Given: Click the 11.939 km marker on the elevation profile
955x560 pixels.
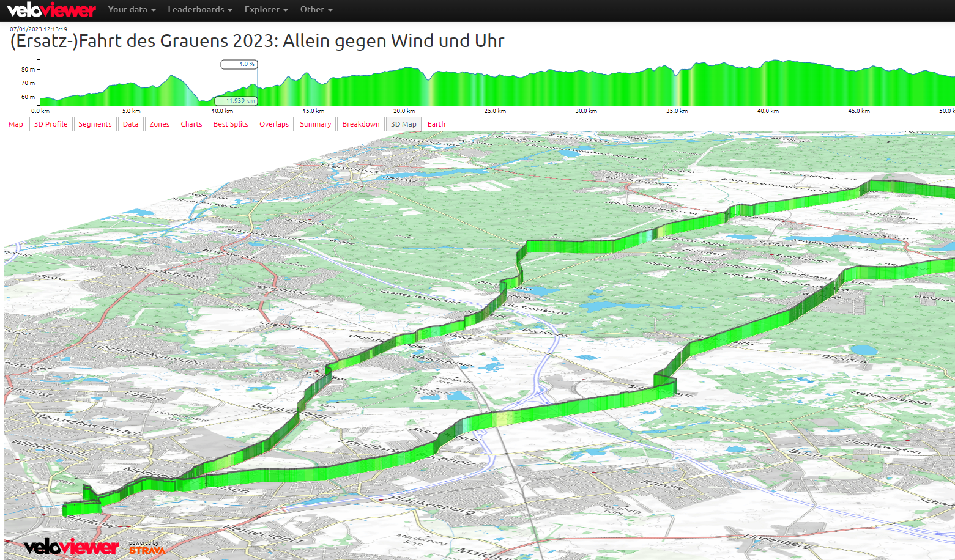Looking at the screenshot, I should [x=236, y=101].
